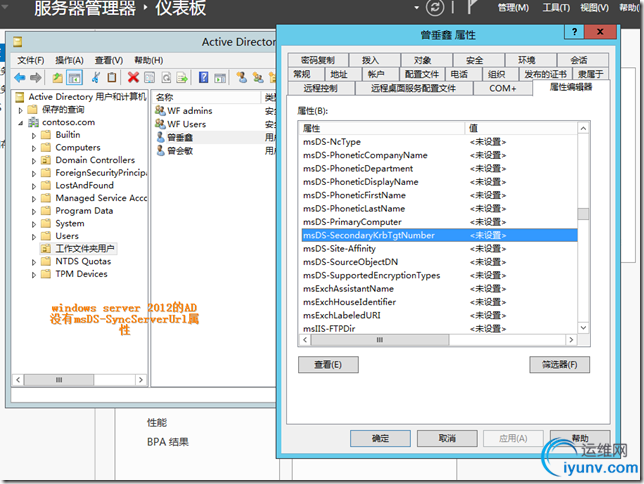The width and height of the screenshot is (644, 484).
Task: Click the 筛选器(F) button
Action: 559,364
